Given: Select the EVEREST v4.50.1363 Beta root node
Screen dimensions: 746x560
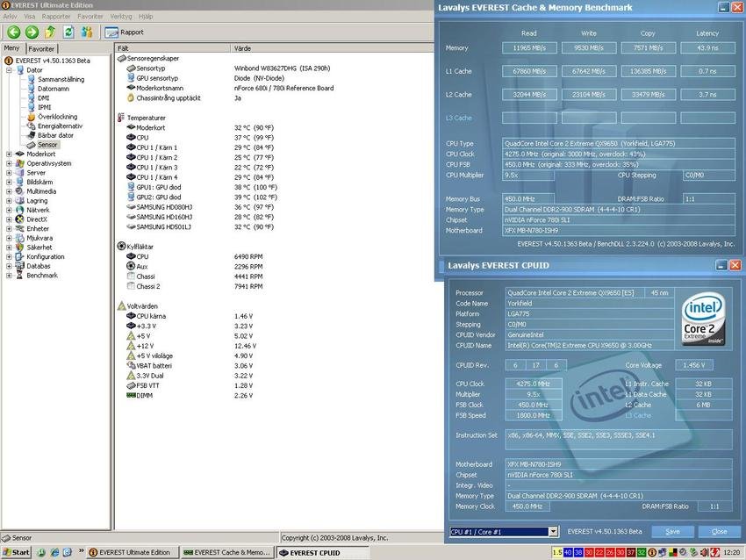Looking at the screenshot, I should (x=53, y=61).
